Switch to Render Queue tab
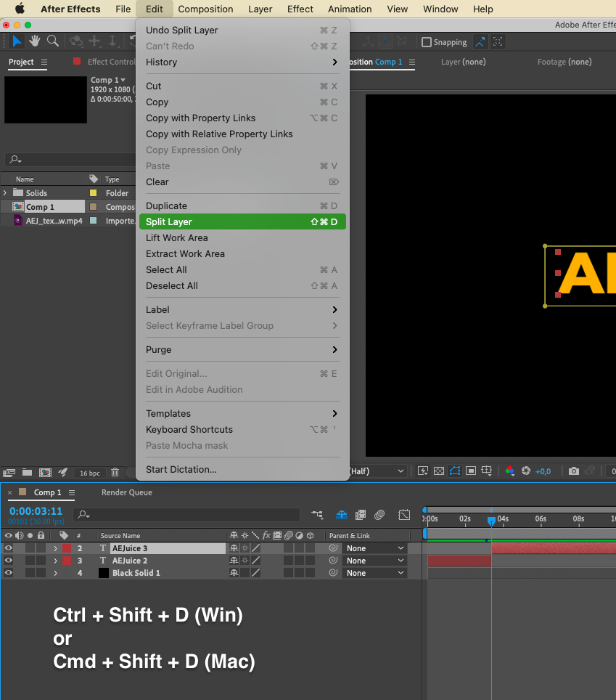This screenshot has height=700, width=616. [x=126, y=492]
